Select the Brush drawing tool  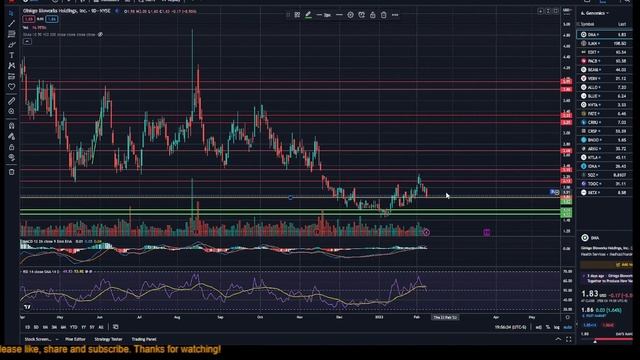11,45
